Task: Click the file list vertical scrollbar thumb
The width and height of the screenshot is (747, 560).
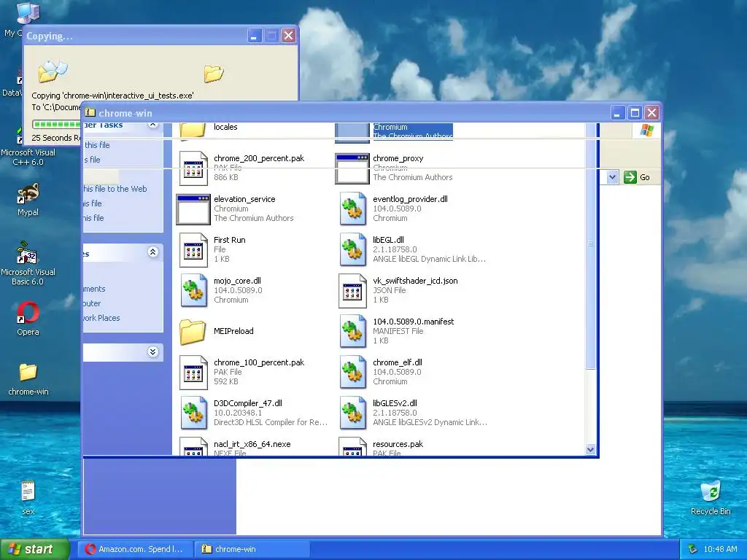Action: pyautogui.click(x=590, y=245)
